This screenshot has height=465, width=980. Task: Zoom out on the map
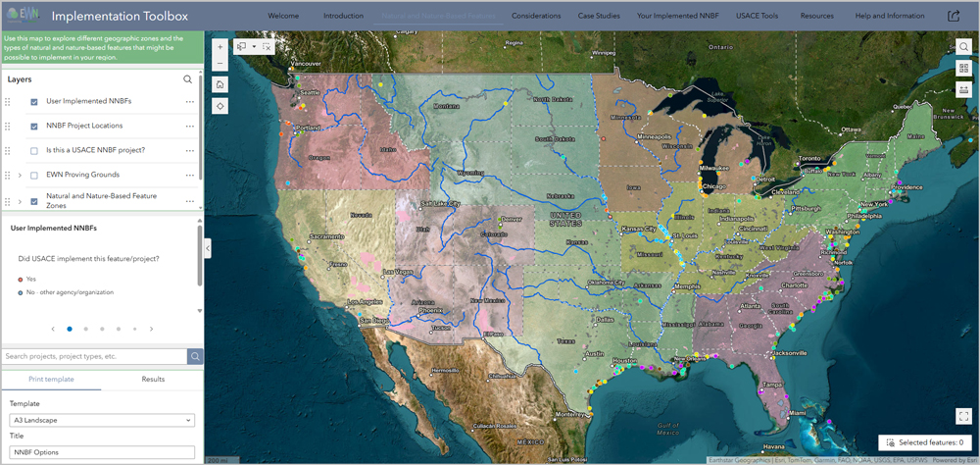tap(220, 63)
